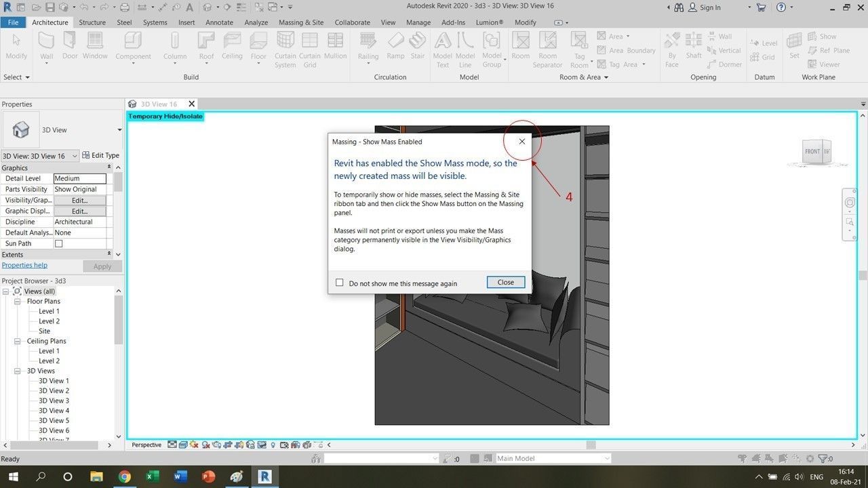Click Edit for Visibility/Graphics overrides

[x=80, y=201]
